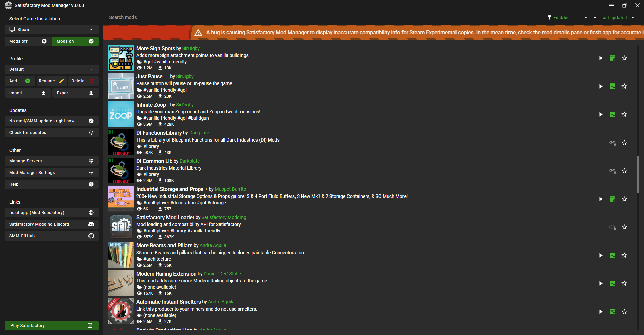Open Manage Servers
This screenshot has height=335, width=644.
click(x=52, y=161)
